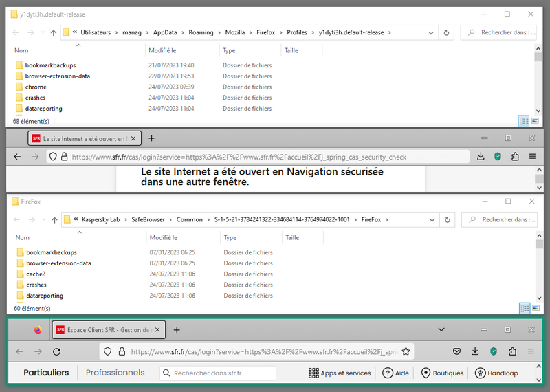Go back in y1dyti3h.default-release Explorer window
Image resolution: width=550 pixels, height=392 pixels.
(x=16, y=32)
